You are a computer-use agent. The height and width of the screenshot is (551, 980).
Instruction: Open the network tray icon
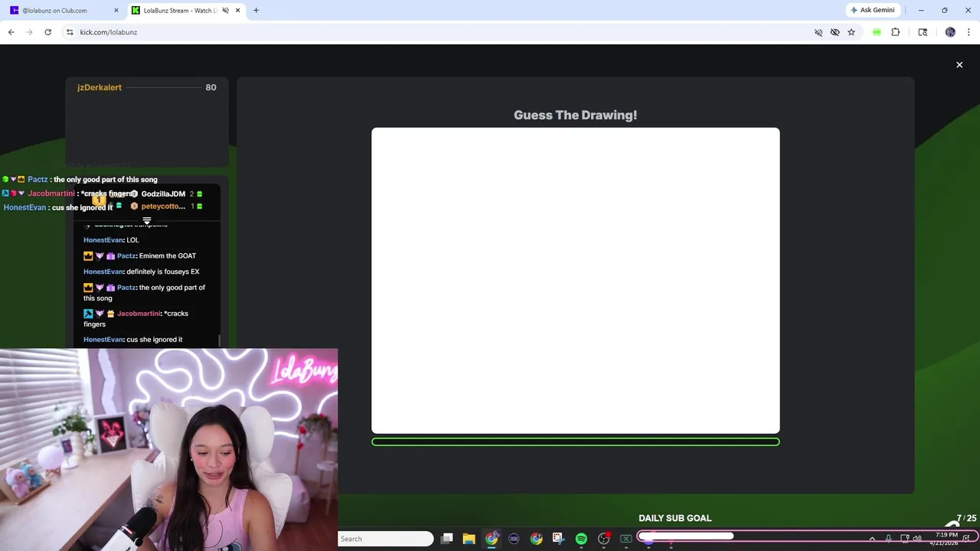click(x=905, y=539)
